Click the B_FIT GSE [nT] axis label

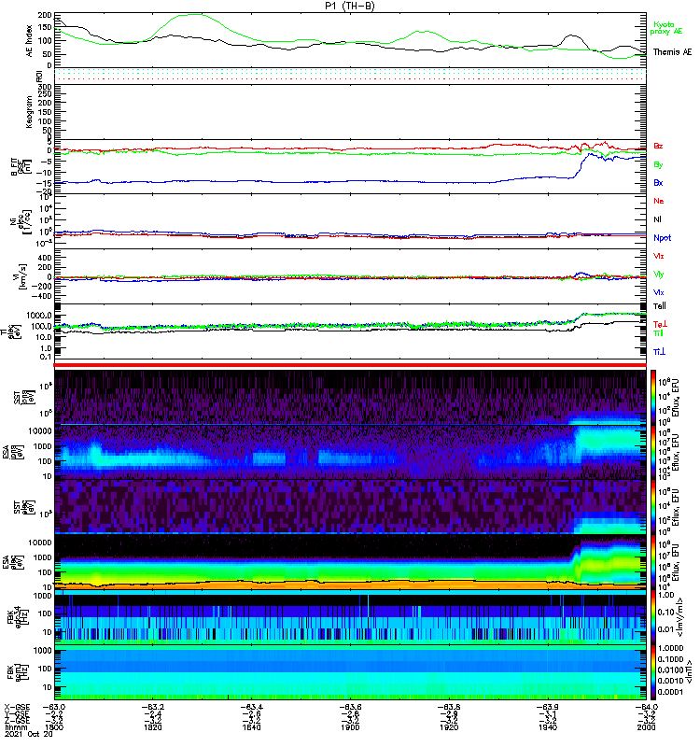(20, 166)
